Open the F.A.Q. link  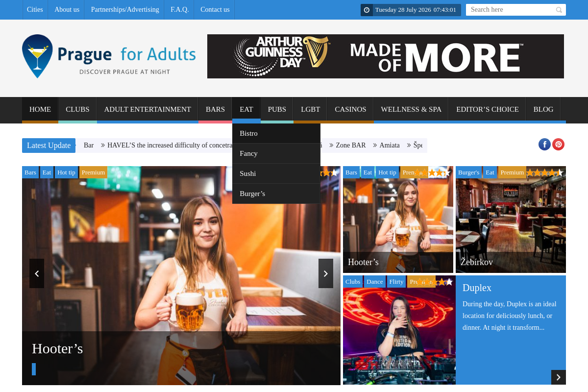coord(180,10)
